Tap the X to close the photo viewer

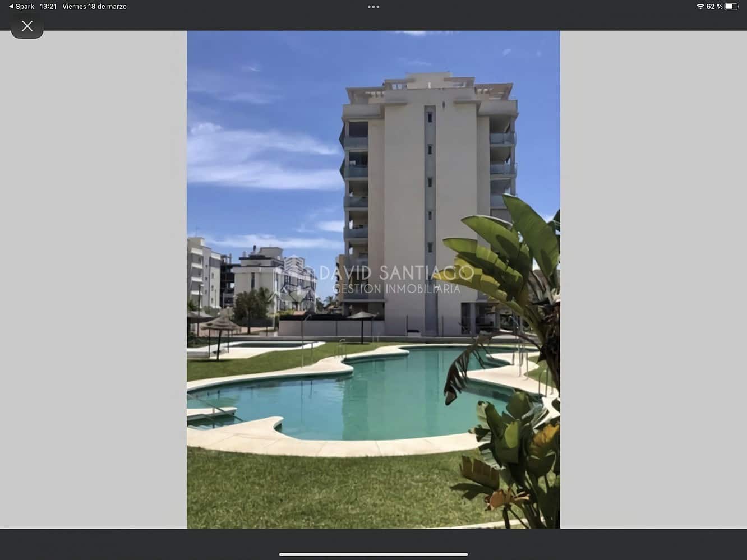[x=27, y=26]
